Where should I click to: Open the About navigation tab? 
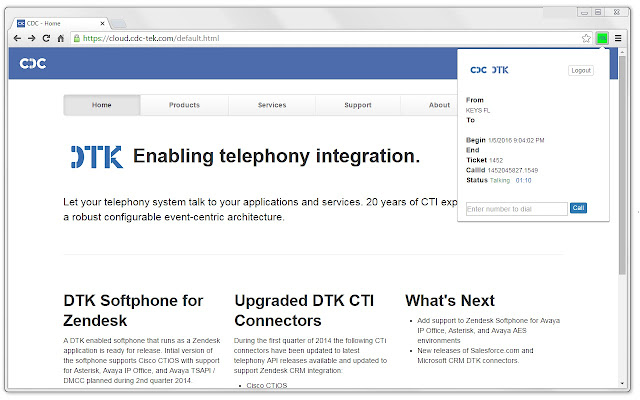pyautogui.click(x=439, y=105)
